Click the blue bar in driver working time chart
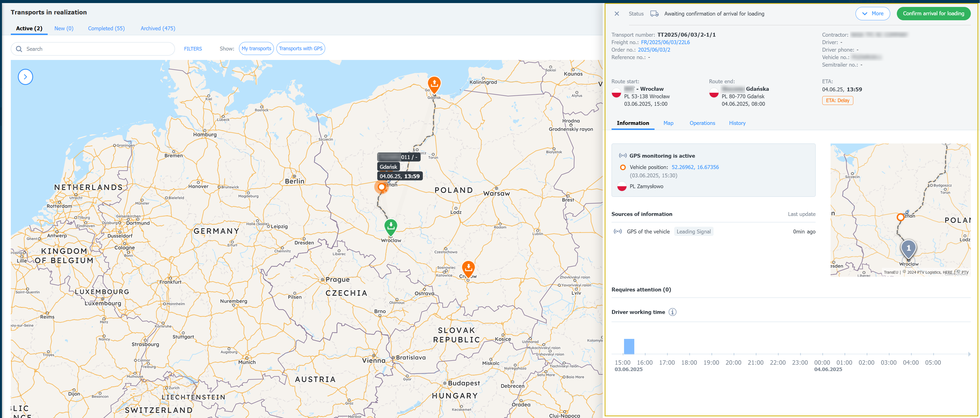The image size is (980, 418). tap(628, 346)
